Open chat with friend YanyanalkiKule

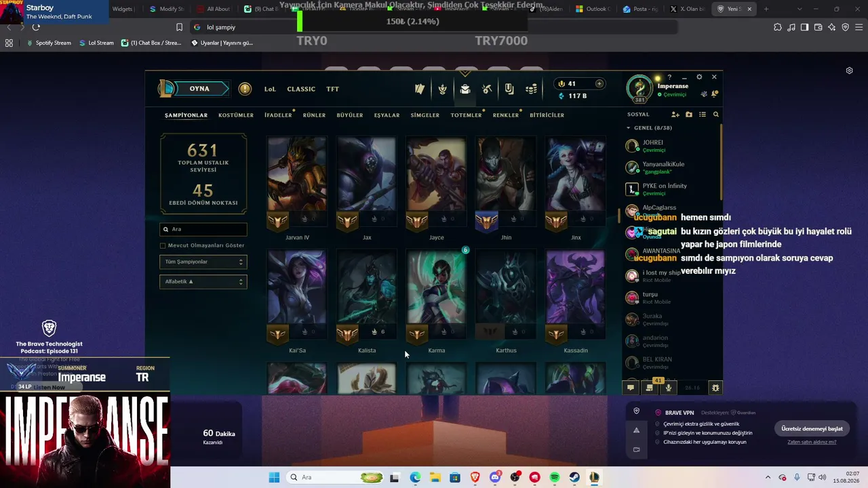coord(670,168)
